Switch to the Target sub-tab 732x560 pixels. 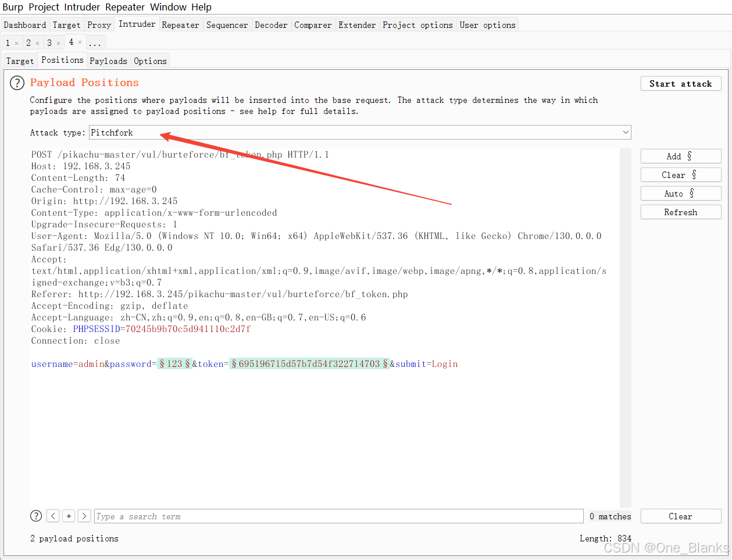coord(20,60)
